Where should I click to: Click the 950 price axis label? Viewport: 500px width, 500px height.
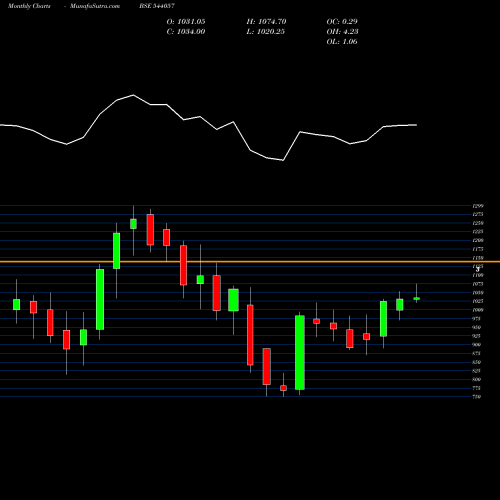pos(477,327)
